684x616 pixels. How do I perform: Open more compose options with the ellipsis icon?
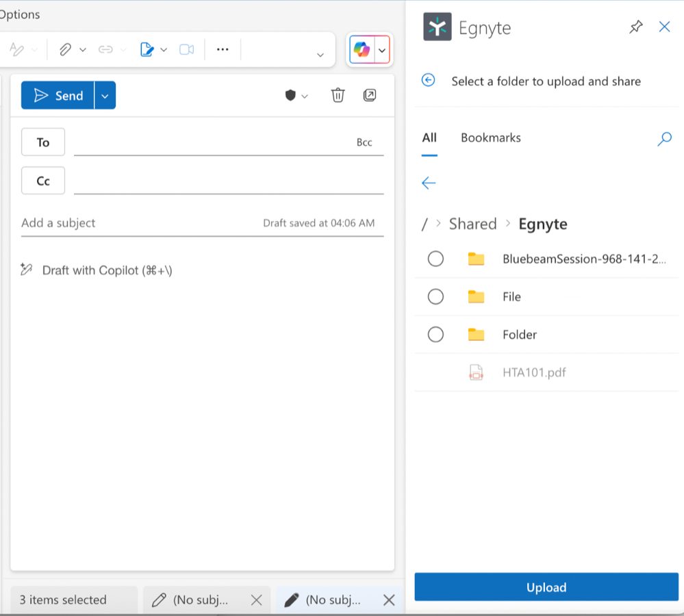pos(222,49)
